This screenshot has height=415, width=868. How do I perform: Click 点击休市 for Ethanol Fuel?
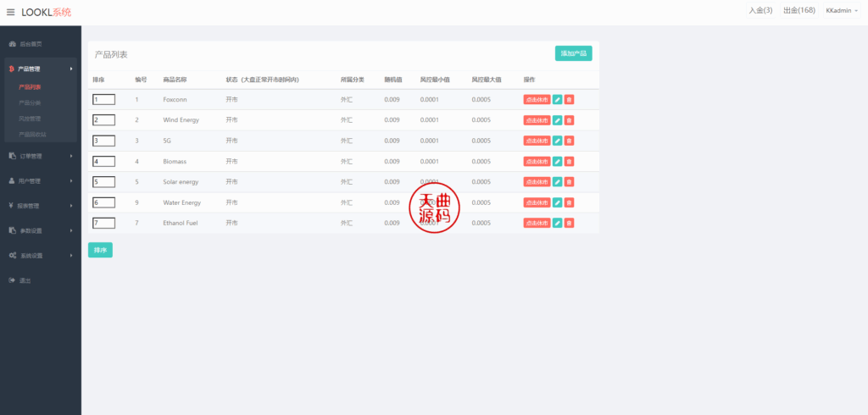tap(537, 223)
